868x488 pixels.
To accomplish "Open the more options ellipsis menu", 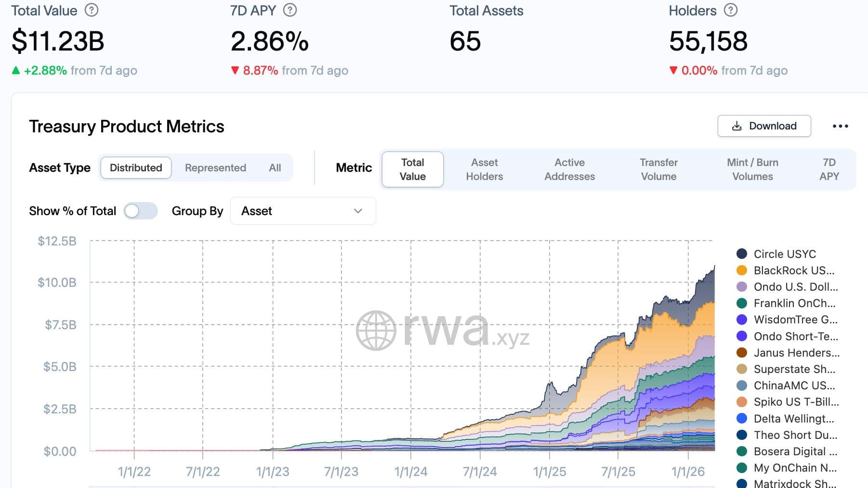I will (841, 126).
